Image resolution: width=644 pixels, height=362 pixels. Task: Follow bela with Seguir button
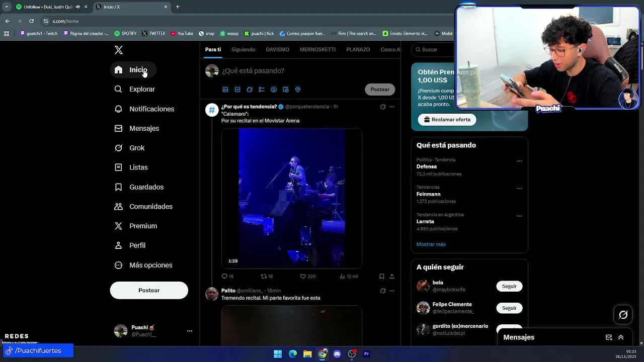pyautogui.click(x=509, y=286)
